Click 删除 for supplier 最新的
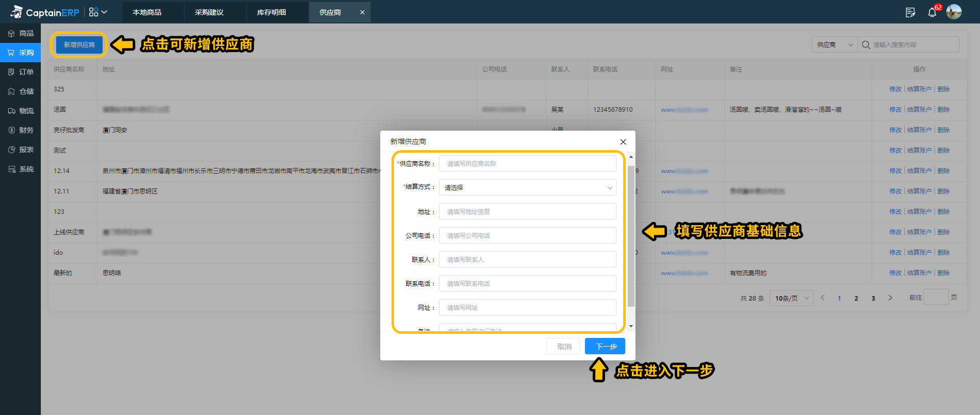980x415 pixels. tap(943, 273)
